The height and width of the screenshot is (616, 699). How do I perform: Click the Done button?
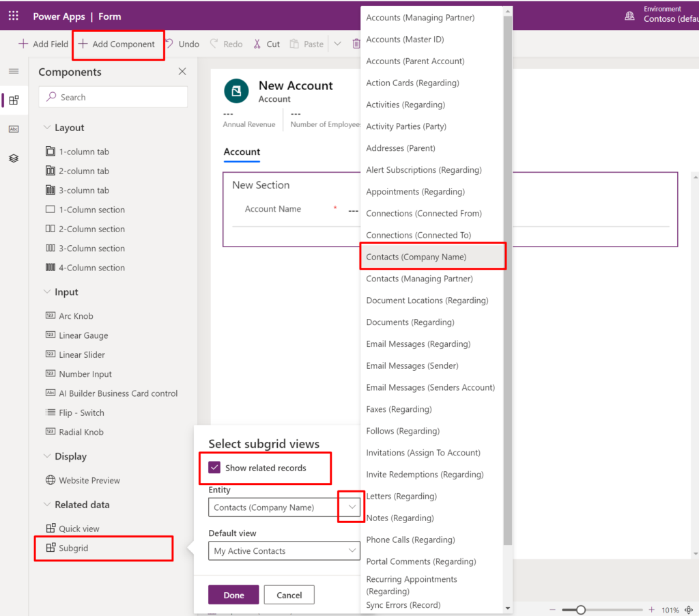[x=233, y=595]
